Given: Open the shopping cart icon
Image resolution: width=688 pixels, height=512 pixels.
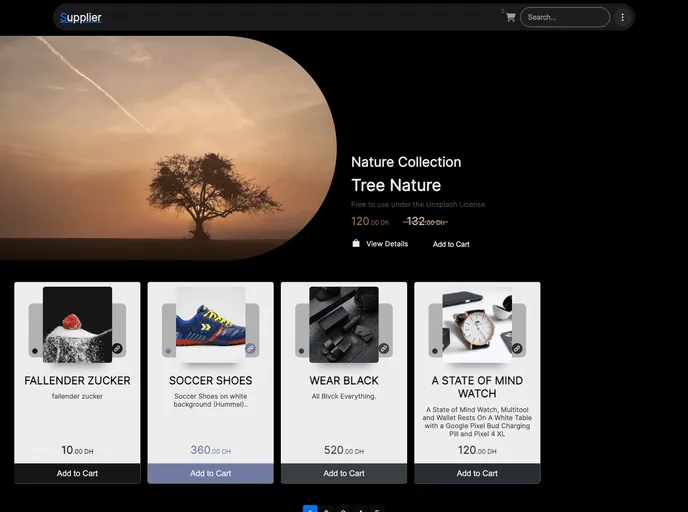Looking at the screenshot, I should 510,18.
